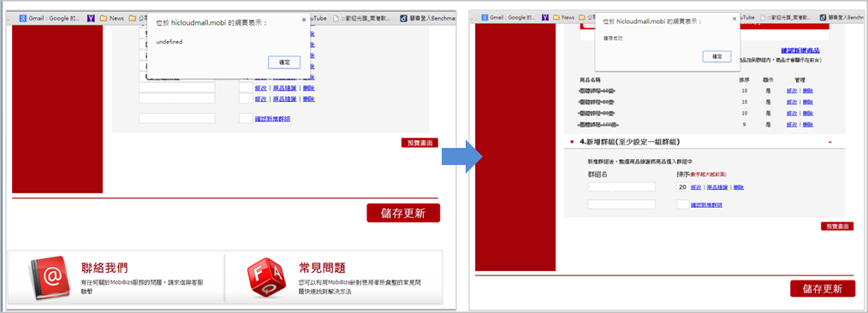Click Gmail bookmark icon in 儲存成功 window
Image resolution: width=868 pixels, height=313 pixels.
(x=485, y=18)
